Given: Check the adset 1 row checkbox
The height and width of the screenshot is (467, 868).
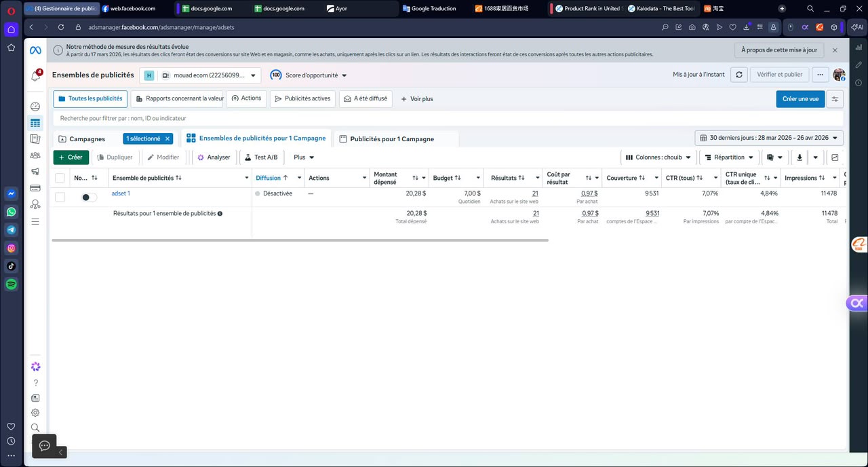Looking at the screenshot, I should [60, 197].
